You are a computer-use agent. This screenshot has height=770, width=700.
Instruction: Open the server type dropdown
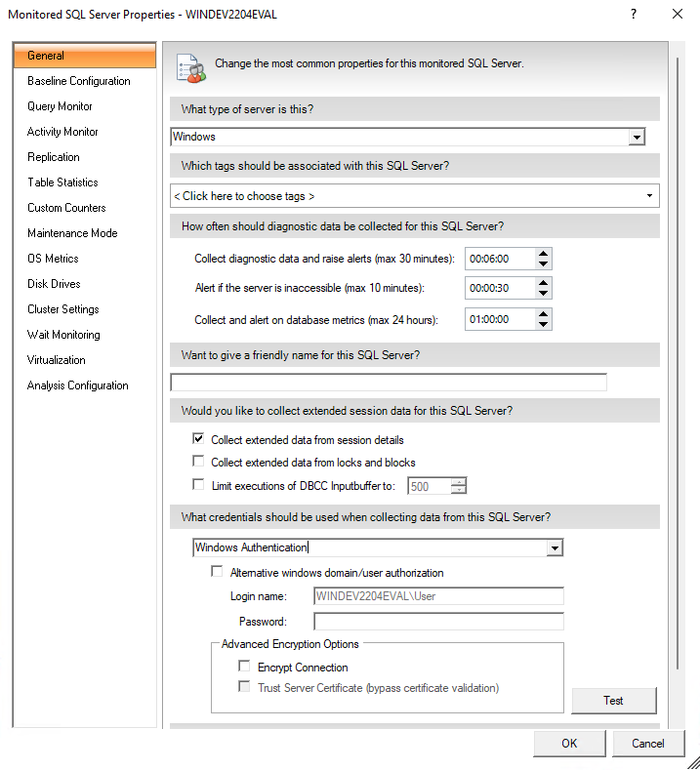pyautogui.click(x=636, y=138)
